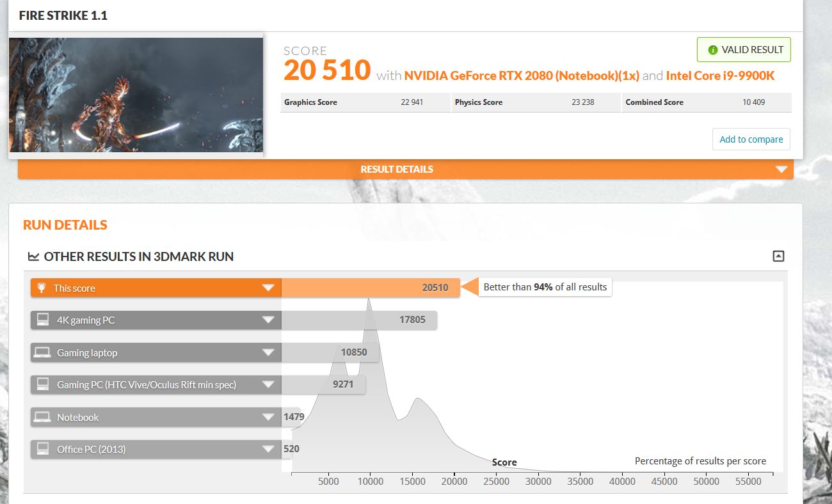Viewport: 832px width, 504px height.
Task: Click the Percentage of results per score label
Action: point(700,461)
